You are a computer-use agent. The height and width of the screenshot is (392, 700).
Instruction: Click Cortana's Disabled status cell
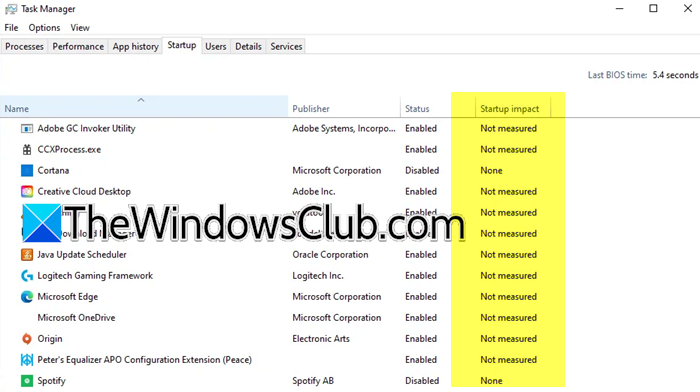click(x=422, y=171)
